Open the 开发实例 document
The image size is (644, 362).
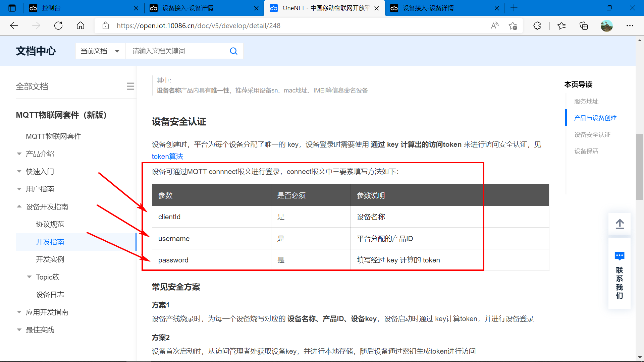click(50, 259)
